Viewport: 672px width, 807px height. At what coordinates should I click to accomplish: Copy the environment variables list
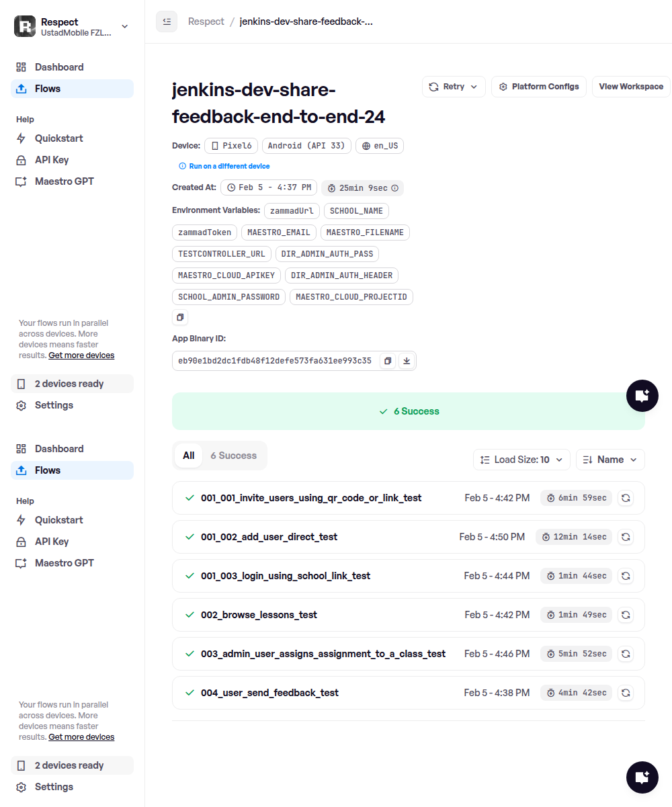pyautogui.click(x=180, y=317)
